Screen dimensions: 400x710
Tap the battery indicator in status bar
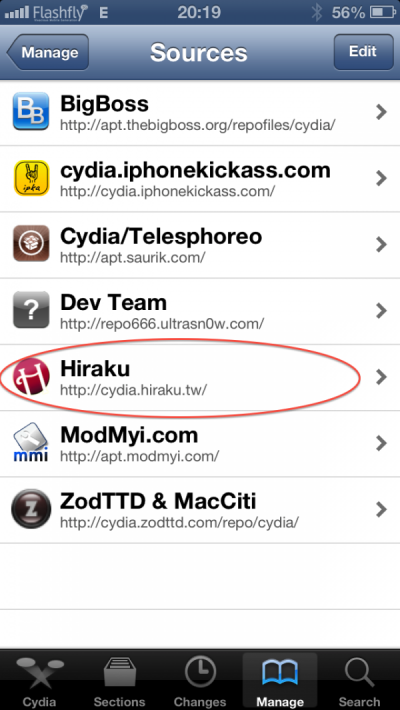(x=383, y=13)
